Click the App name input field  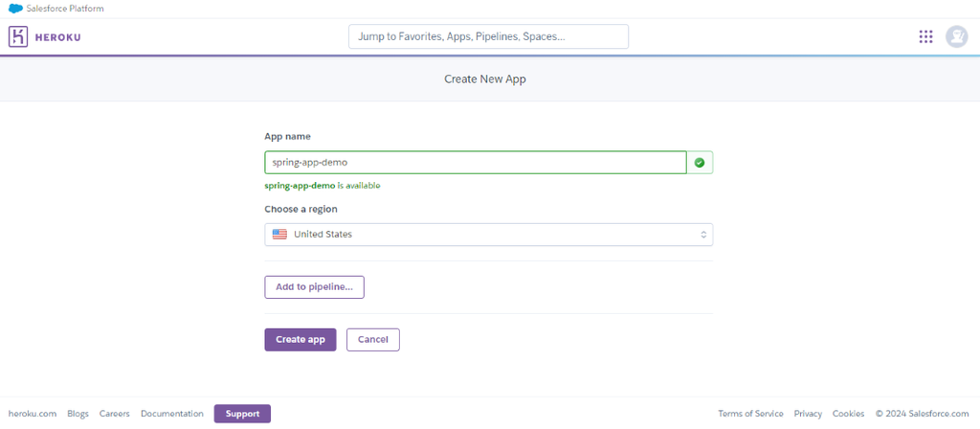point(476,163)
